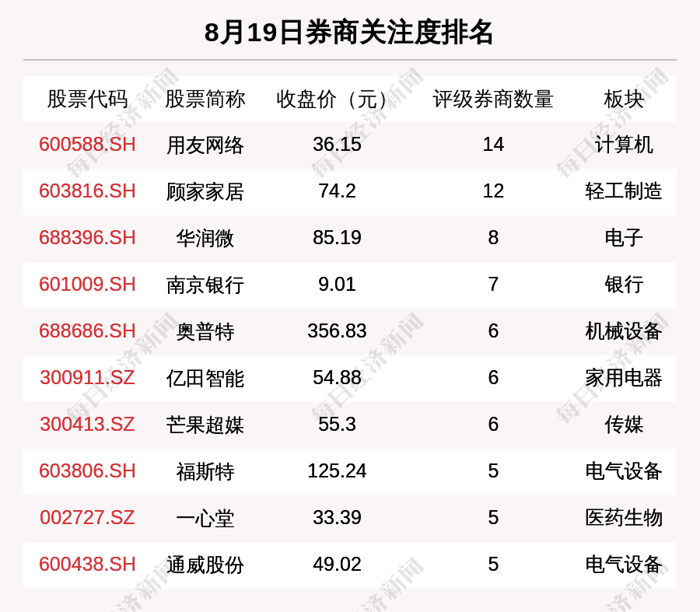The height and width of the screenshot is (612, 700).
Task: Click closing price 55.3
Action: 337,424
